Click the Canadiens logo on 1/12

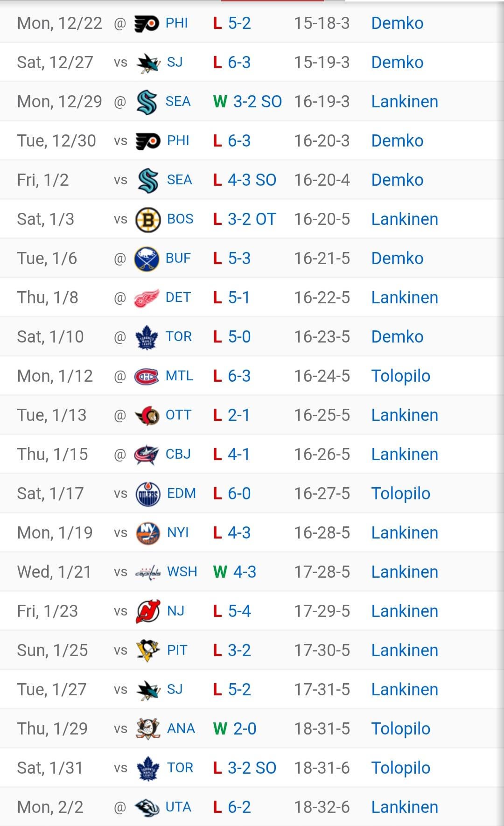pos(147,376)
